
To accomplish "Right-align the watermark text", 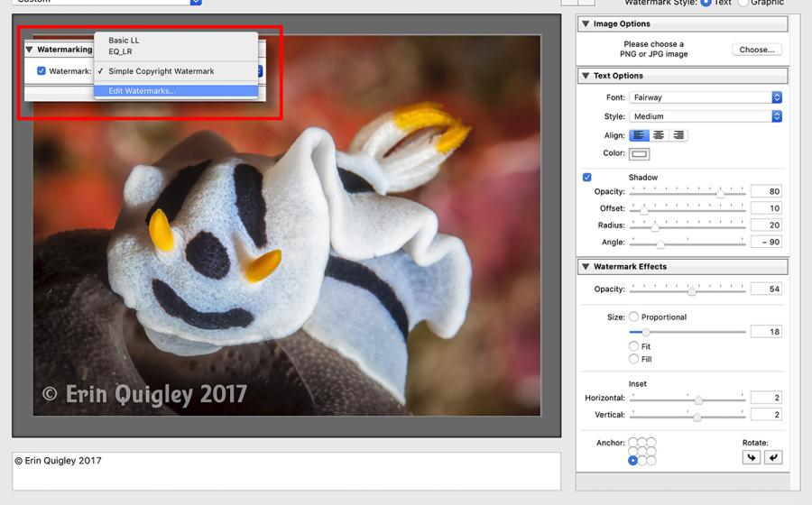I will [x=678, y=135].
